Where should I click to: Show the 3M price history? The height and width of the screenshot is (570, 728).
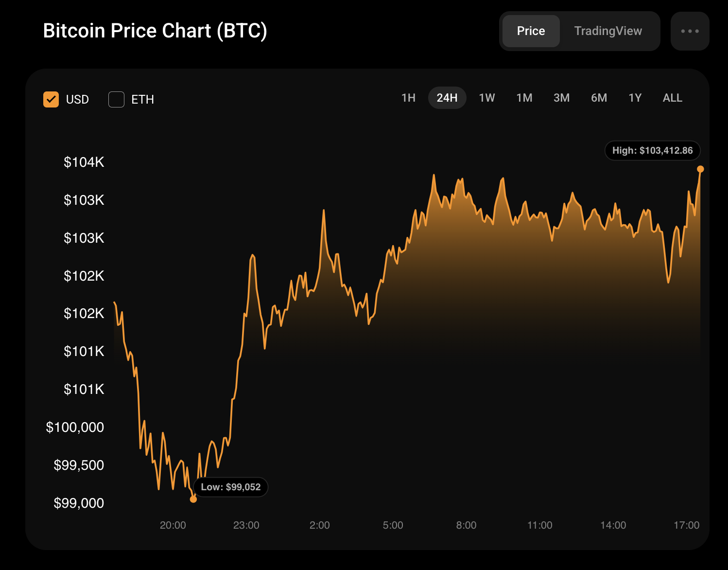pyautogui.click(x=561, y=98)
